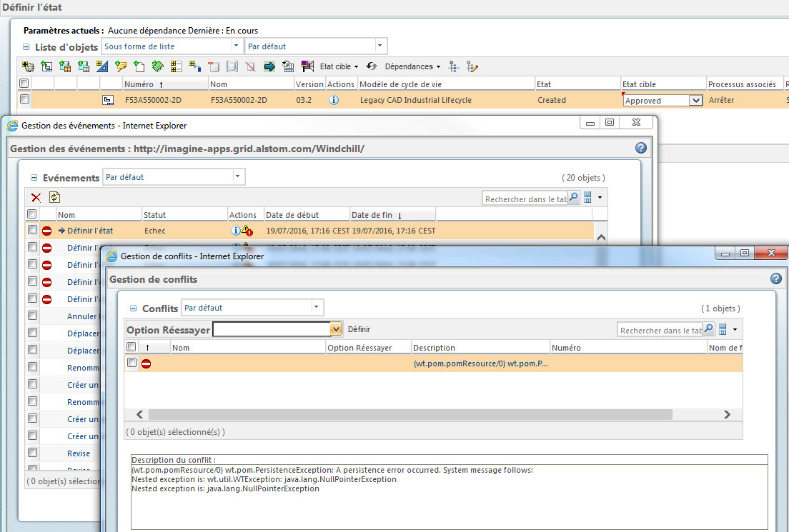789x532 pixels.
Task: Click search magnifier in Conflits table
Action: tap(708, 329)
